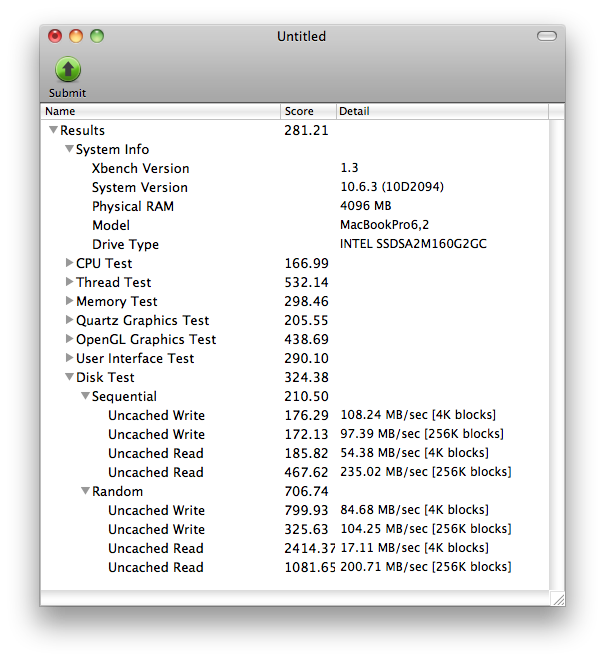
Task: Expand the User Interface Test row
Action: pos(70,357)
